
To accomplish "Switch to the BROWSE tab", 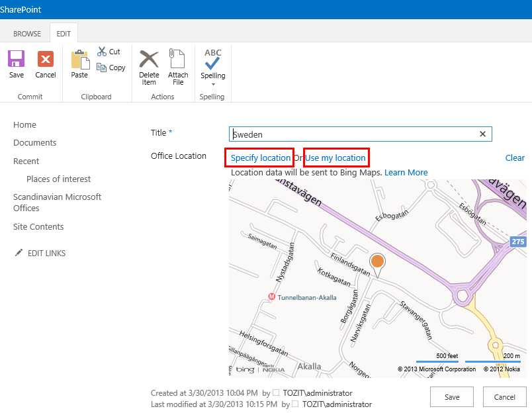I will pyautogui.click(x=27, y=34).
